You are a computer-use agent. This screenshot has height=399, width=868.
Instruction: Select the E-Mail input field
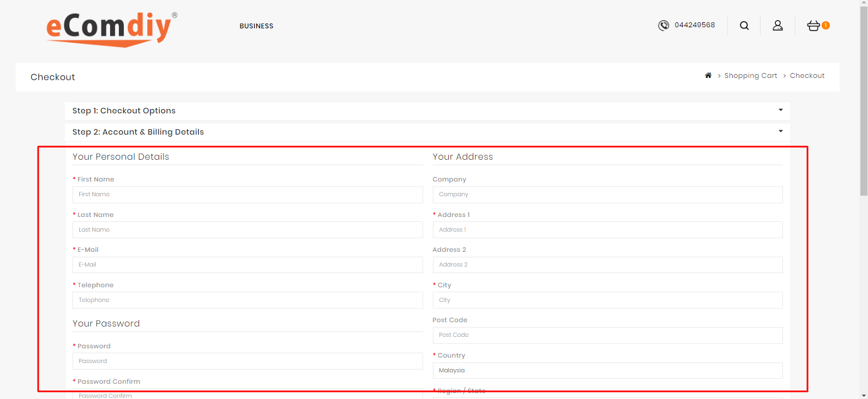(248, 265)
